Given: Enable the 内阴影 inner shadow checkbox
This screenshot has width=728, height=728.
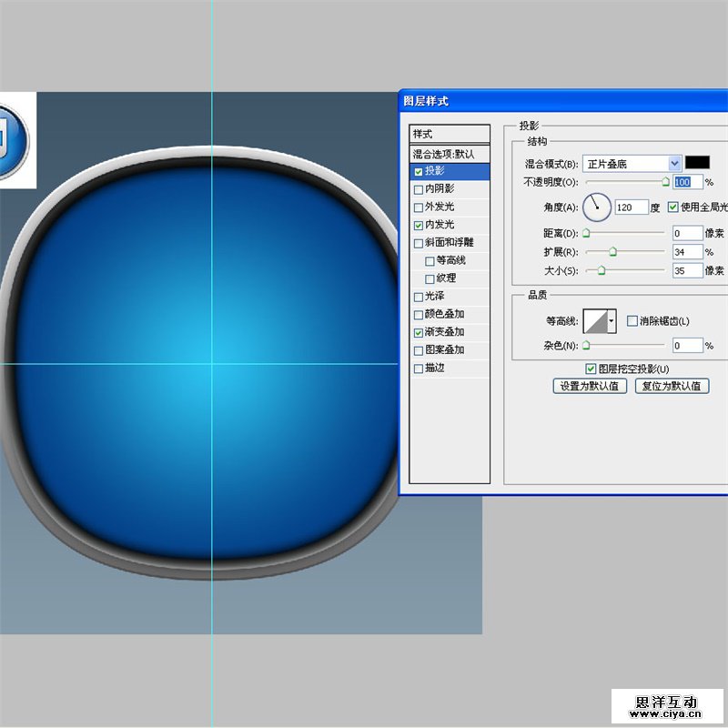Looking at the screenshot, I should pyautogui.click(x=419, y=189).
